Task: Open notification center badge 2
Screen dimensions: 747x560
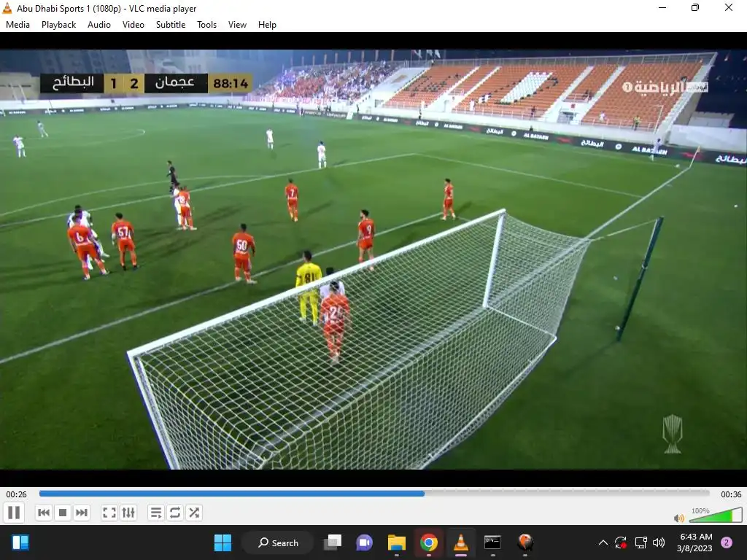Action: pos(727,542)
